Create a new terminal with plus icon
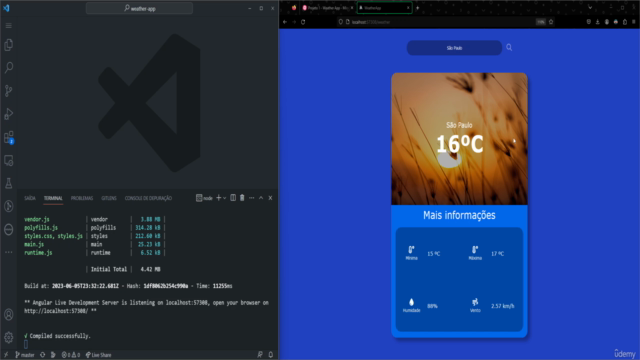 pyautogui.click(x=218, y=198)
